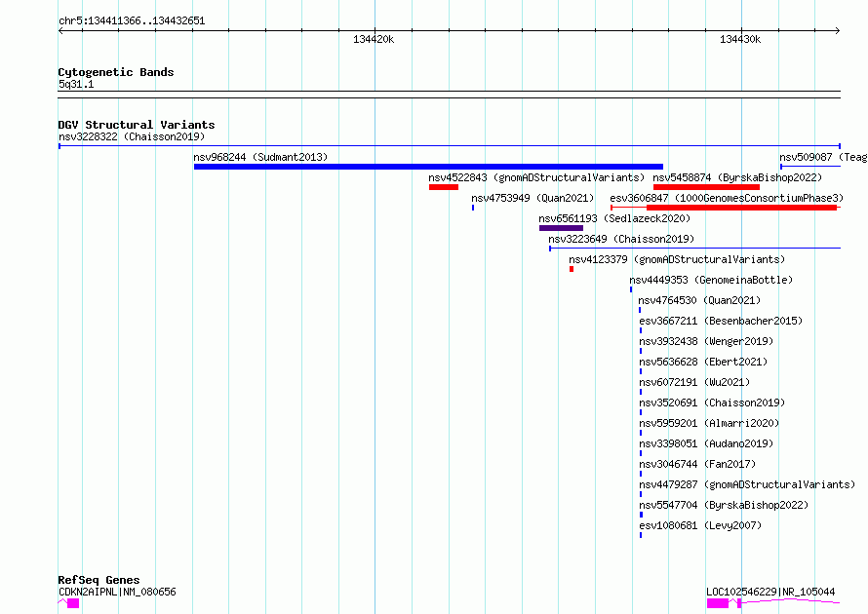
Task: Open the LOC102546229|NR_105044 gene label
Action: click(770, 592)
